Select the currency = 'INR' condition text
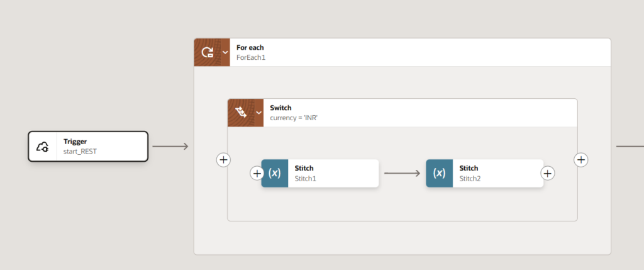644x270 pixels. point(294,118)
